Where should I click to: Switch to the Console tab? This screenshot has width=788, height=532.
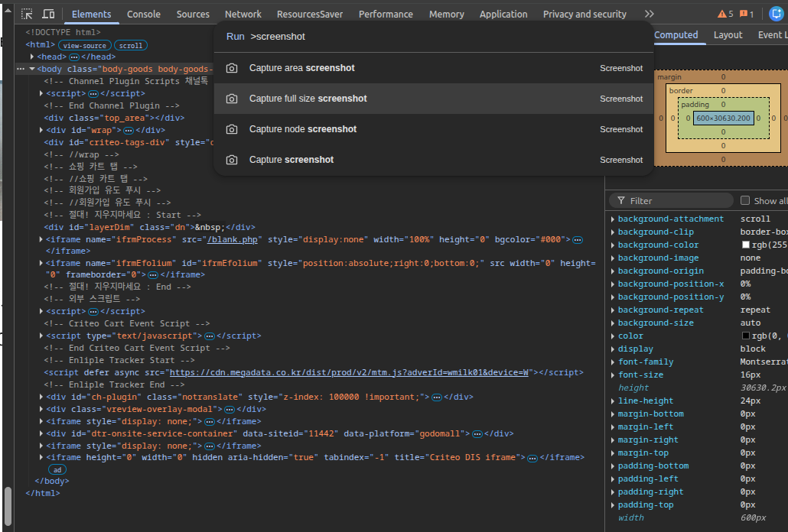(144, 14)
